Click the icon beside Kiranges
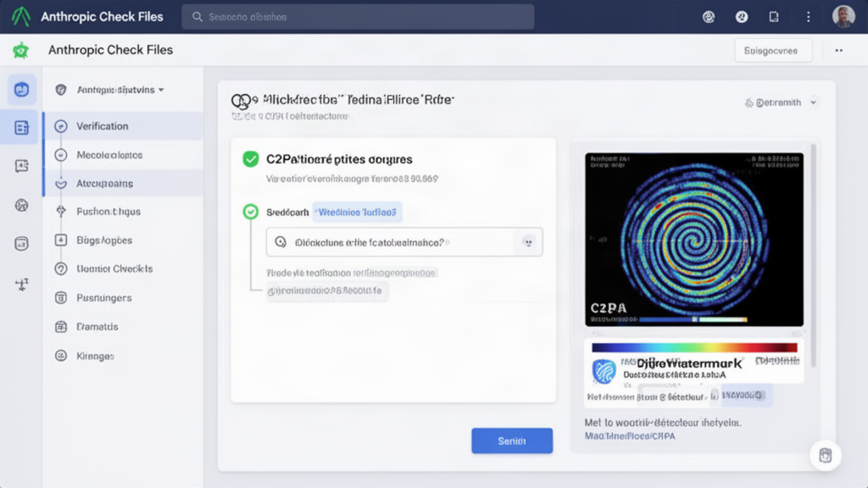 point(61,356)
